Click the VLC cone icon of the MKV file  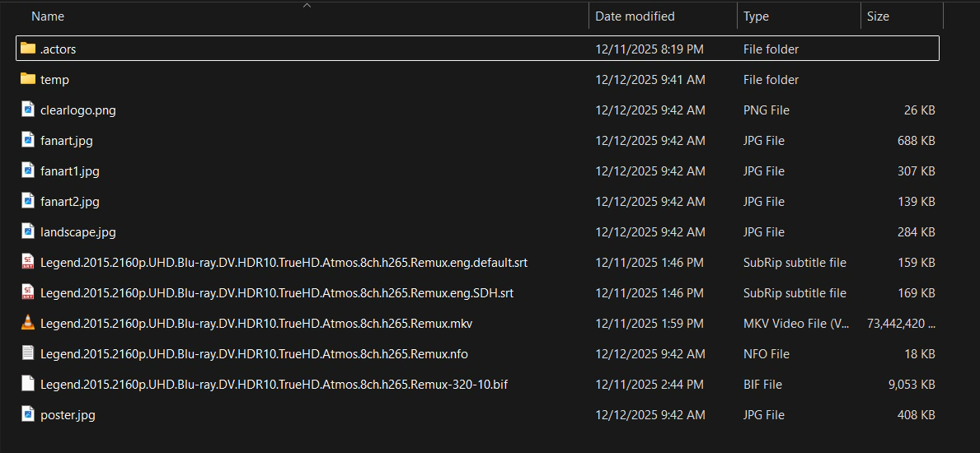coord(28,323)
